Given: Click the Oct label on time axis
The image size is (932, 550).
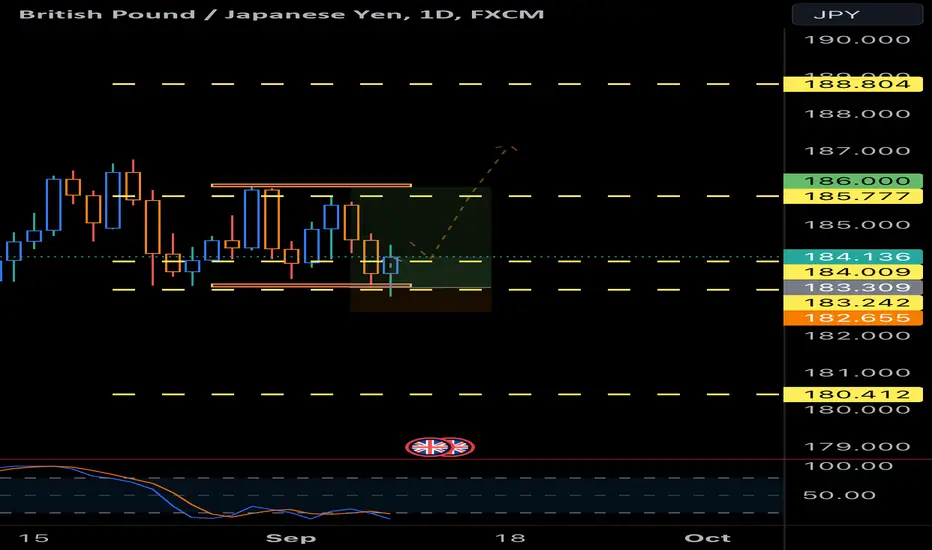Looking at the screenshot, I should pyautogui.click(x=707, y=538).
